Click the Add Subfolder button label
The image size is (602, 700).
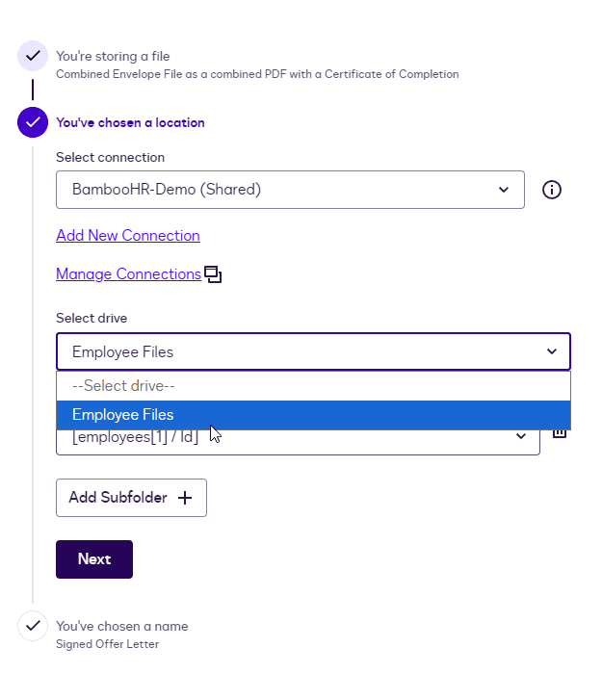118,498
